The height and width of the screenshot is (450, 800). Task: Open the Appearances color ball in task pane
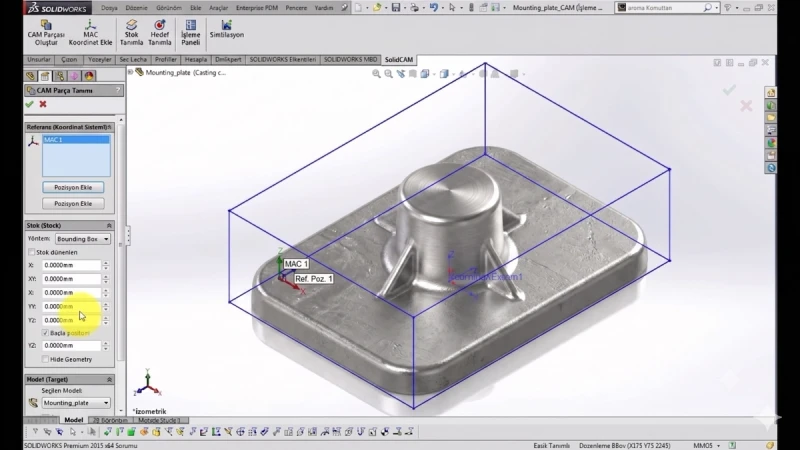770,143
